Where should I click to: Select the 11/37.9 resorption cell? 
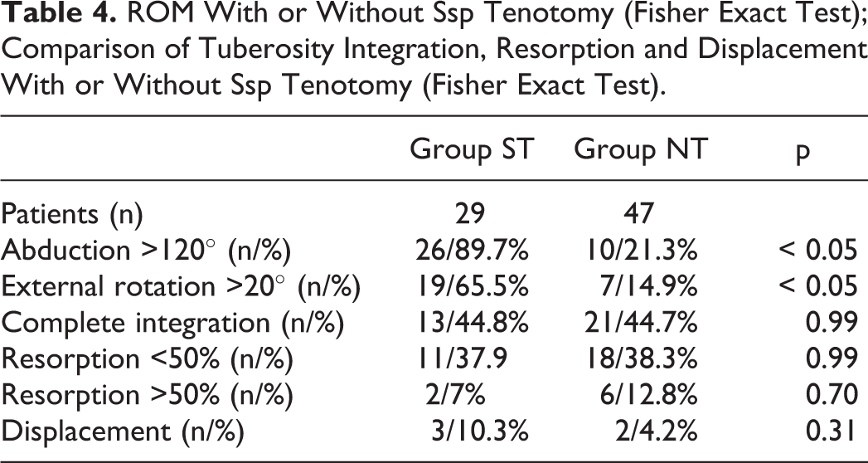tap(462, 359)
